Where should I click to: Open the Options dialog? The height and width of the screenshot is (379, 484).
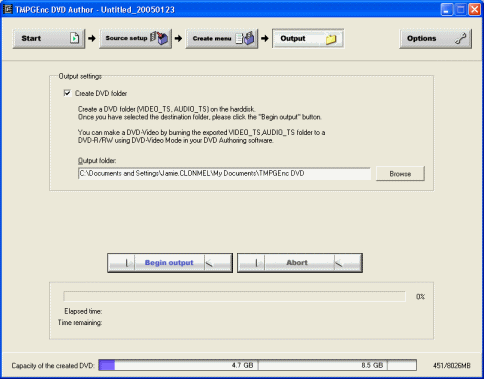pyautogui.click(x=435, y=39)
